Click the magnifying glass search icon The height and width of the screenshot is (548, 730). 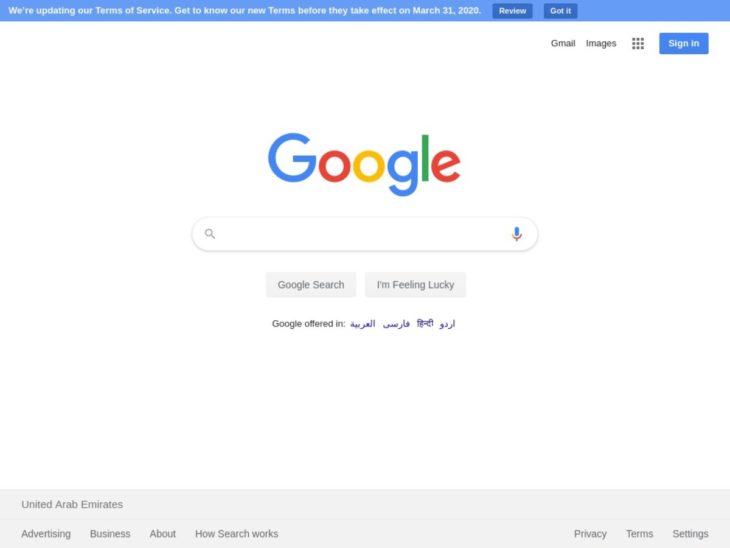(210, 234)
